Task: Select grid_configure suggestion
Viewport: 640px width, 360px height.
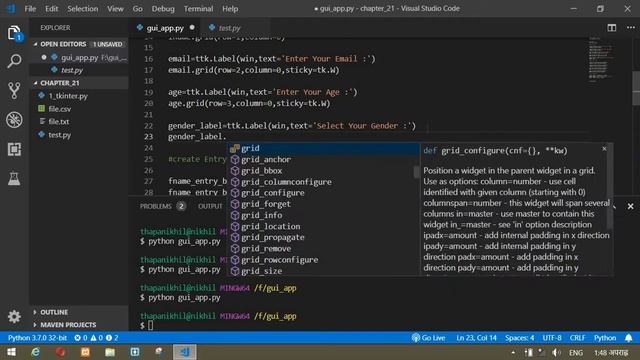Action: 323,193
